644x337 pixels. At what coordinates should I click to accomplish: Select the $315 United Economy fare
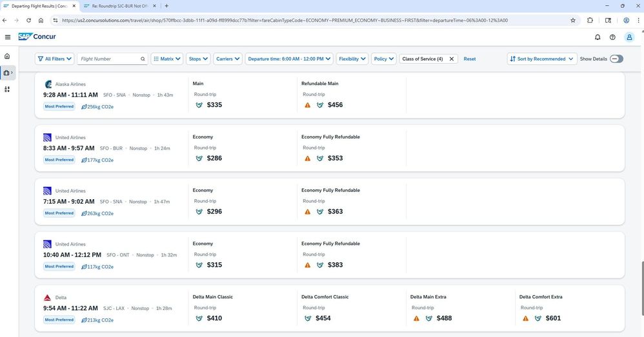[x=214, y=265]
